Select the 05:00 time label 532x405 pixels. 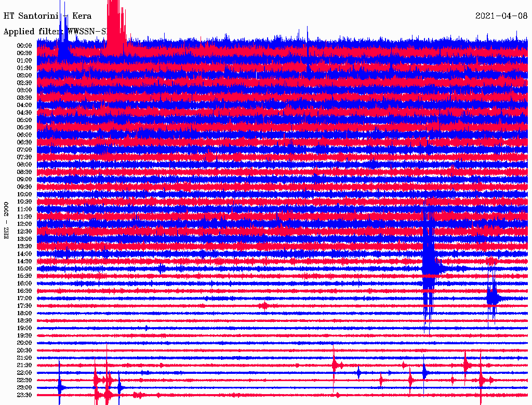click(x=24, y=120)
